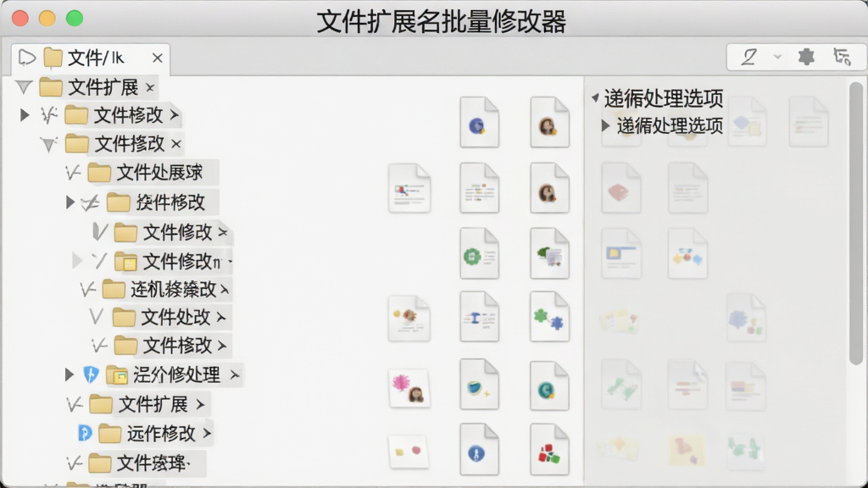Select file with orange dot and brown blob
868x488 pixels.
click(x=409, y=319)
